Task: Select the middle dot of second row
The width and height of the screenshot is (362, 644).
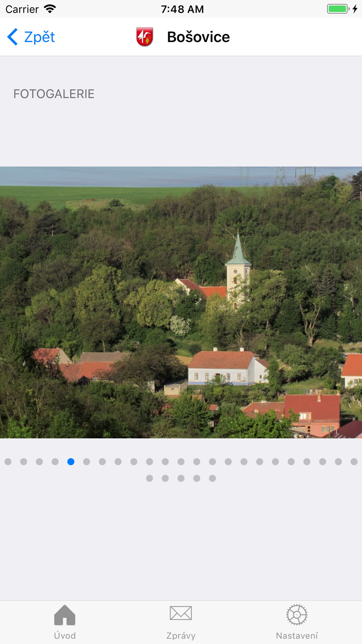Action: [x=181, y=478]
